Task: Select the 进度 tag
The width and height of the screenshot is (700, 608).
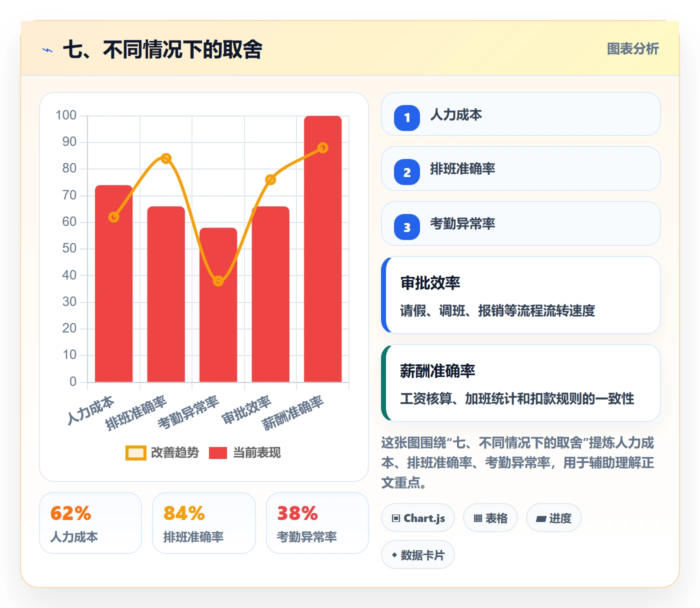Action: (x=554, y=518)
